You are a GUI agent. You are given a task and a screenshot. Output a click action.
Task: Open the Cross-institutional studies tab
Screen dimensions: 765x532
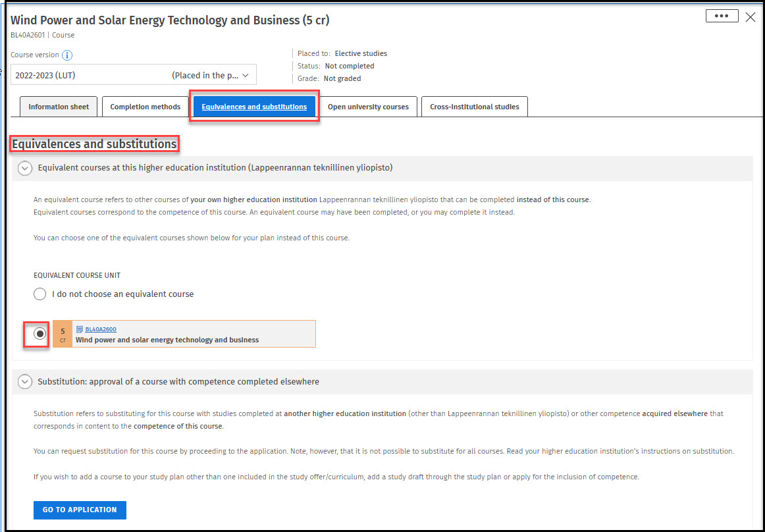474,107
